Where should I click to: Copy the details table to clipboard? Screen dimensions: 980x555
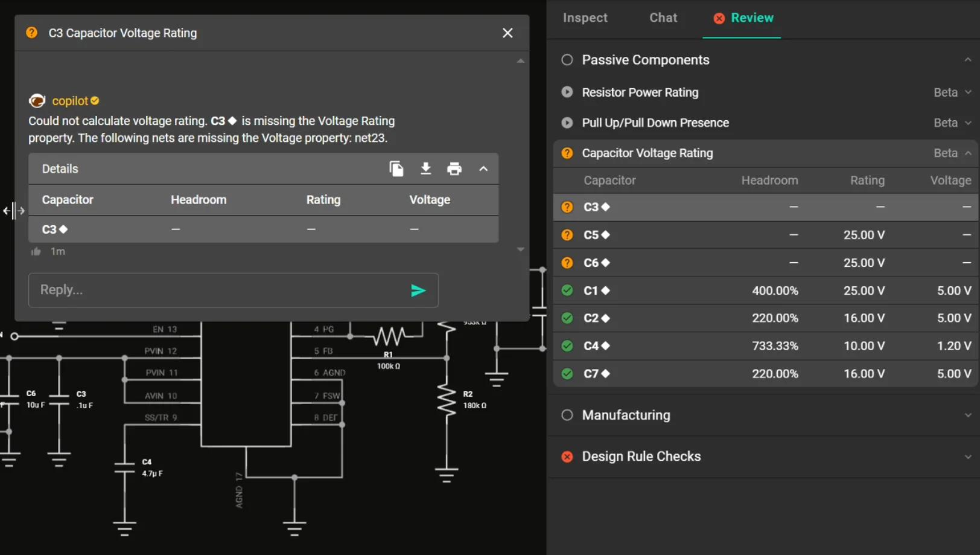coord(396,168)
